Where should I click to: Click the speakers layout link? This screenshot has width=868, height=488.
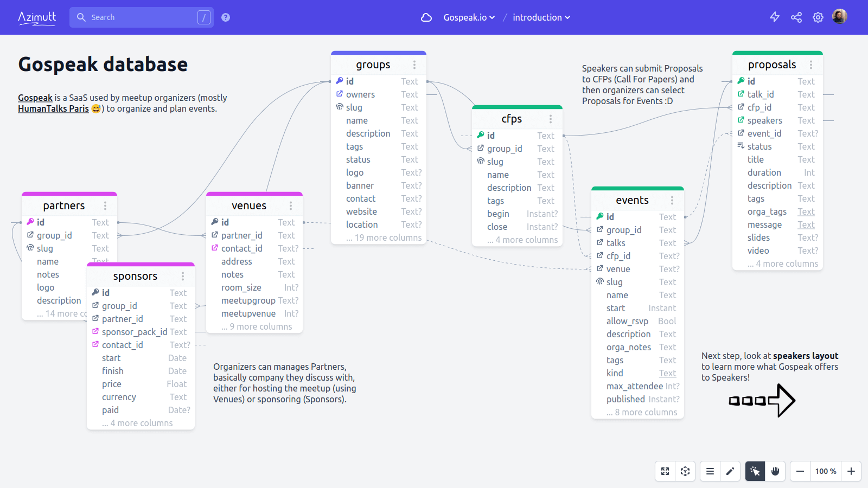[x=806, y=356]
